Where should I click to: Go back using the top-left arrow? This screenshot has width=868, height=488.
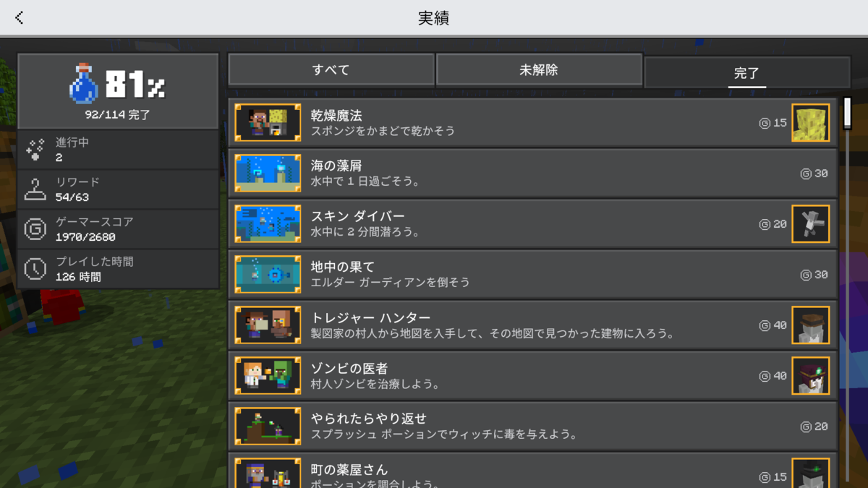[x=20, y=17]
